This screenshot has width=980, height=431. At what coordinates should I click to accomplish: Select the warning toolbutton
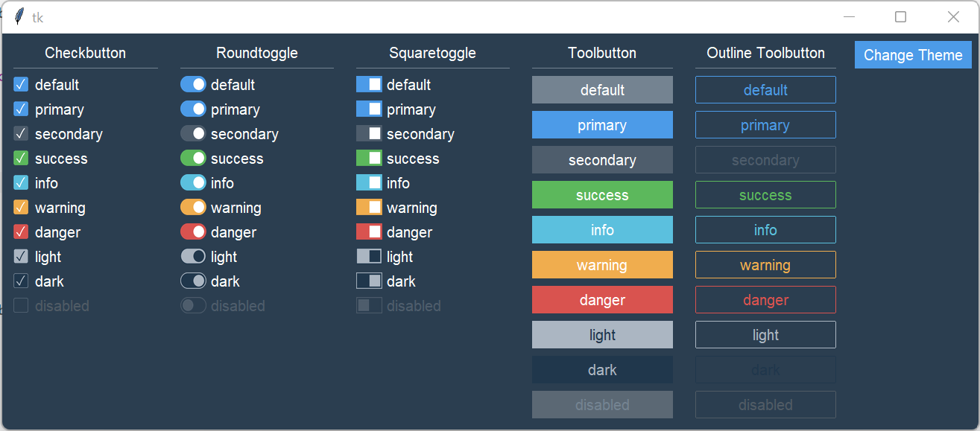[602, 264]
